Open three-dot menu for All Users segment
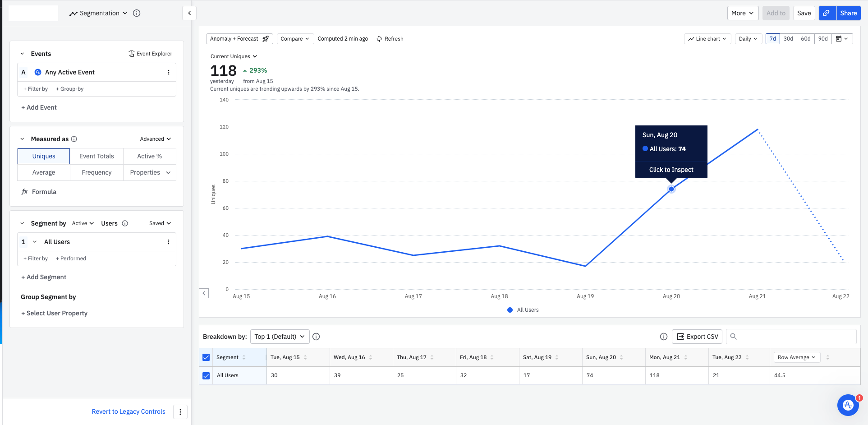This screenshot has width=868, height=425. (169, 242)
